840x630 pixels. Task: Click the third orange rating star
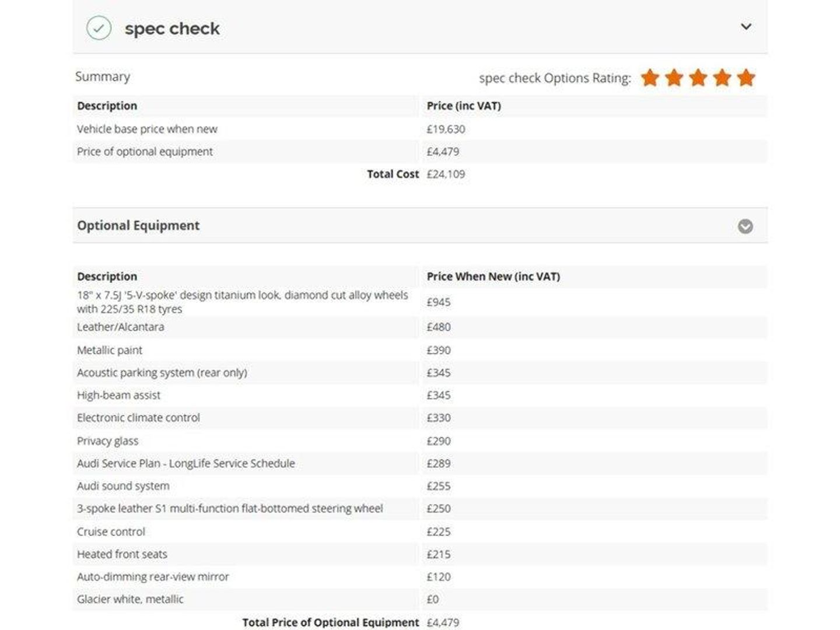coord(698,78)
